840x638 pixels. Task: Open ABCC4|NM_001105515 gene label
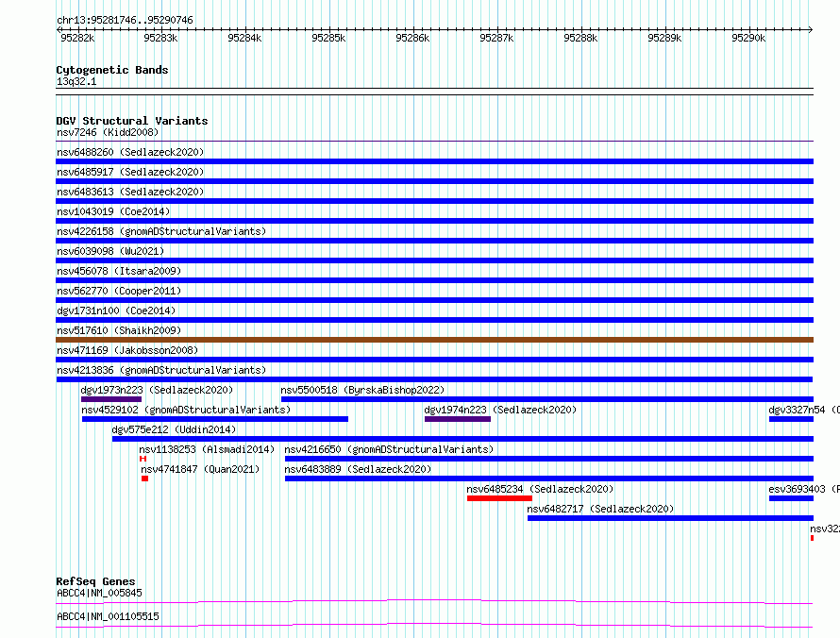coord(108,616)
